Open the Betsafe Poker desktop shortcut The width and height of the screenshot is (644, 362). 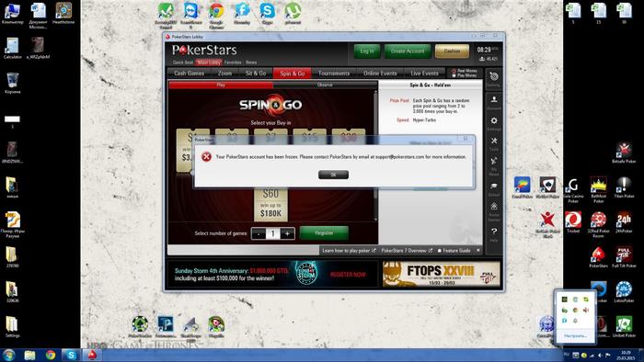pos(624,153)
